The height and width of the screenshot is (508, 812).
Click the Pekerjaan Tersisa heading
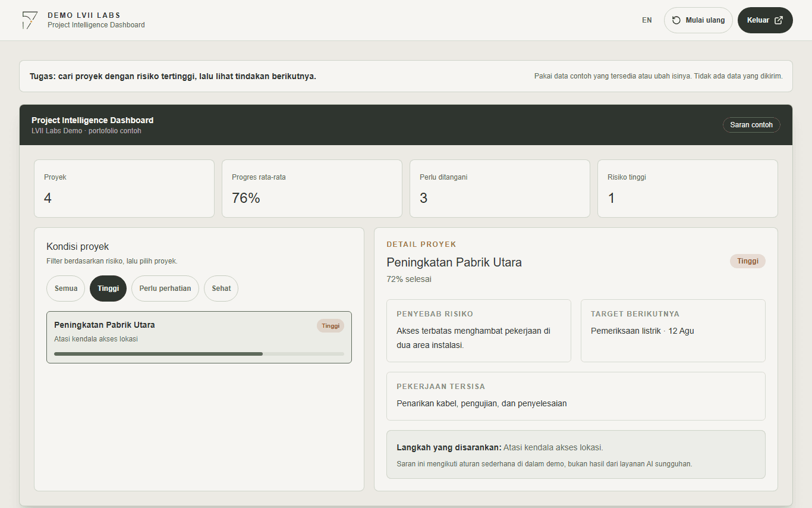click(441, 387)
